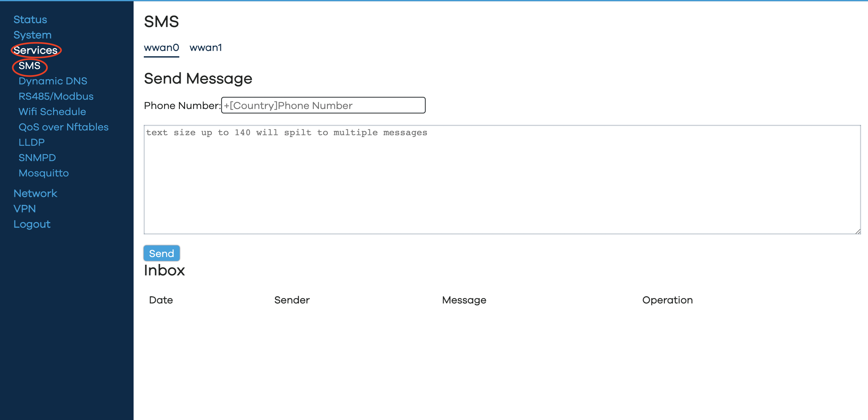Screen dimensions: 868x420
Task: Click into the message text area
Action: point(502,180)
